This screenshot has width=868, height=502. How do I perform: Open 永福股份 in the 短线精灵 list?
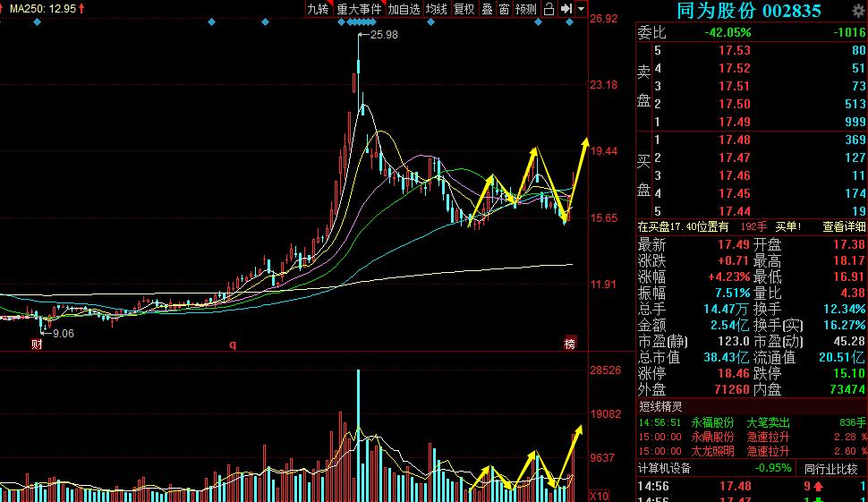click(712, 423)
